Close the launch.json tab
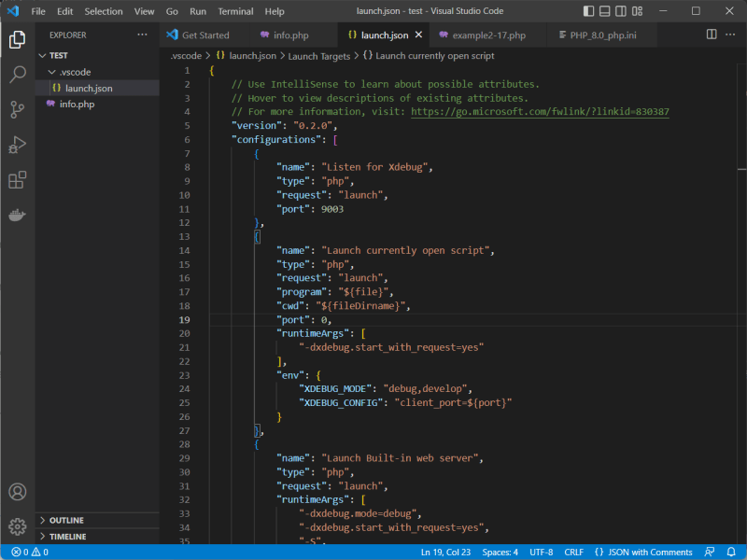Image resolution: width=747 pixels, height=560 pixels. (418, 35)
